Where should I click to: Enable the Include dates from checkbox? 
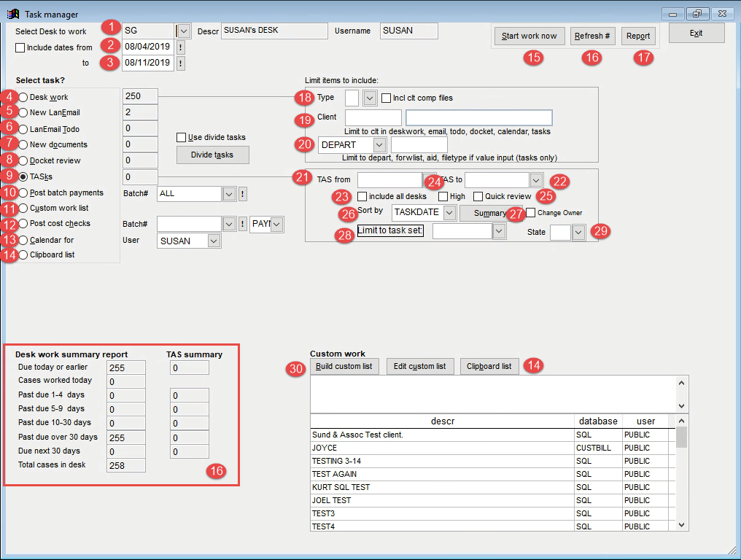20,47
